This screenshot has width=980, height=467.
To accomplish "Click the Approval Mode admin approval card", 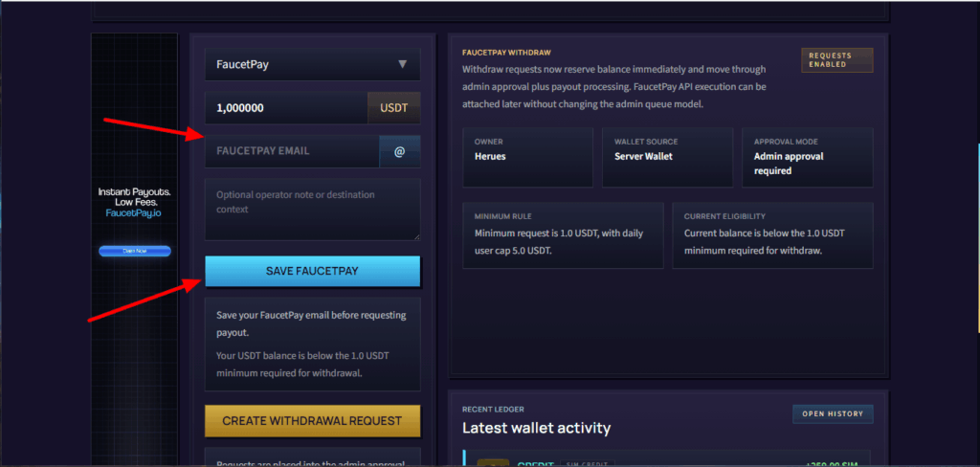I will click(808, 158).
